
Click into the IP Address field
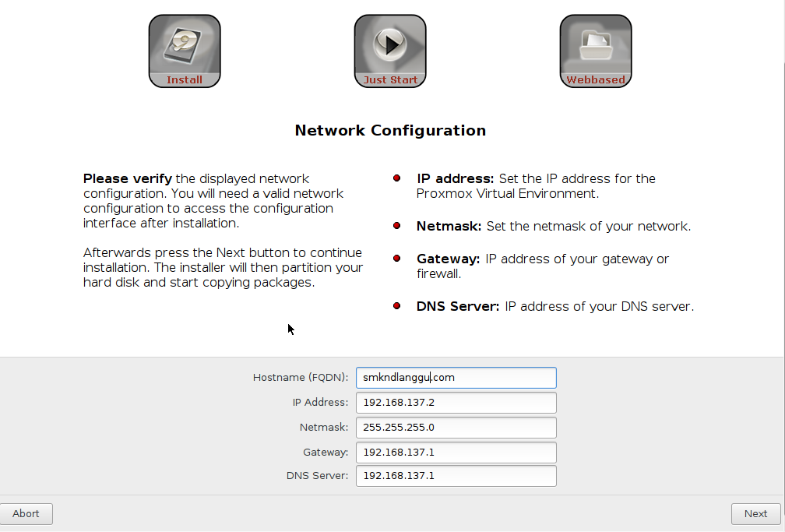(456, 403)
